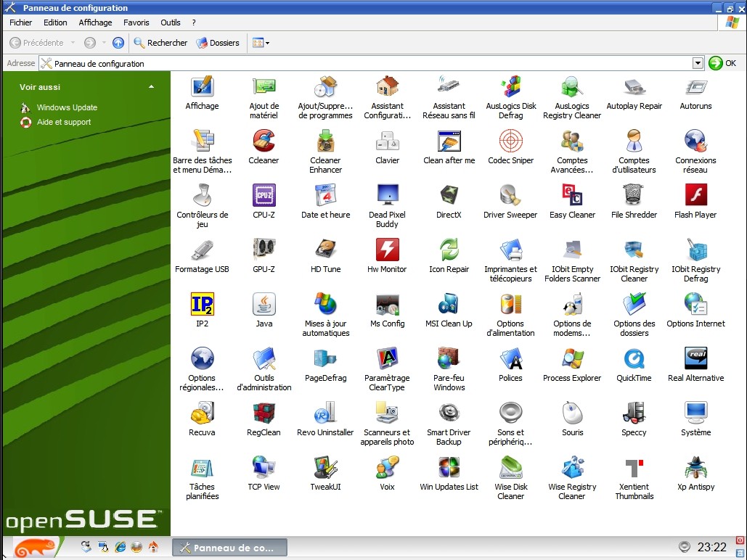The height and width of the screenshot is (560, 747).
Task: Launch Internet Explorer from quick launch
Action: [120, 547]
